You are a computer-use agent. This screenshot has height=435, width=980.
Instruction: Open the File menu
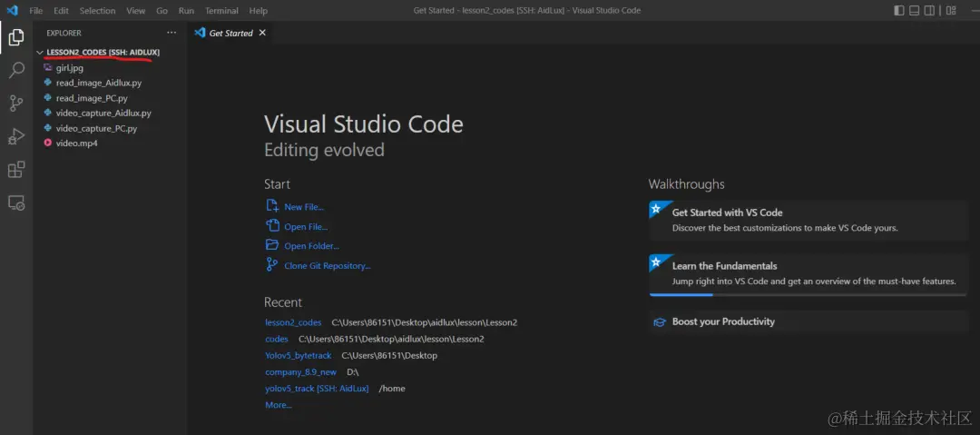[x=36, y=11]
